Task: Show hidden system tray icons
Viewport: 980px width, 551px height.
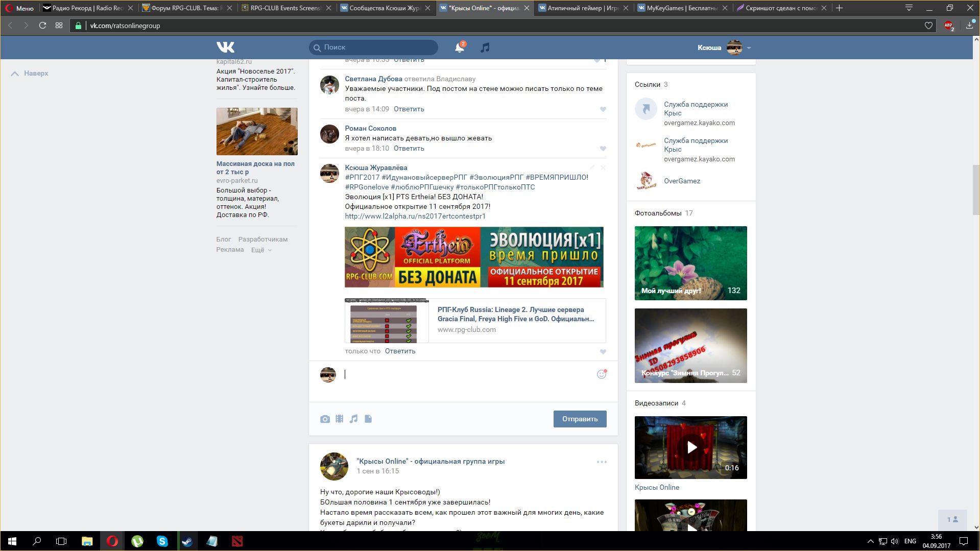Action: coord(870,541)
